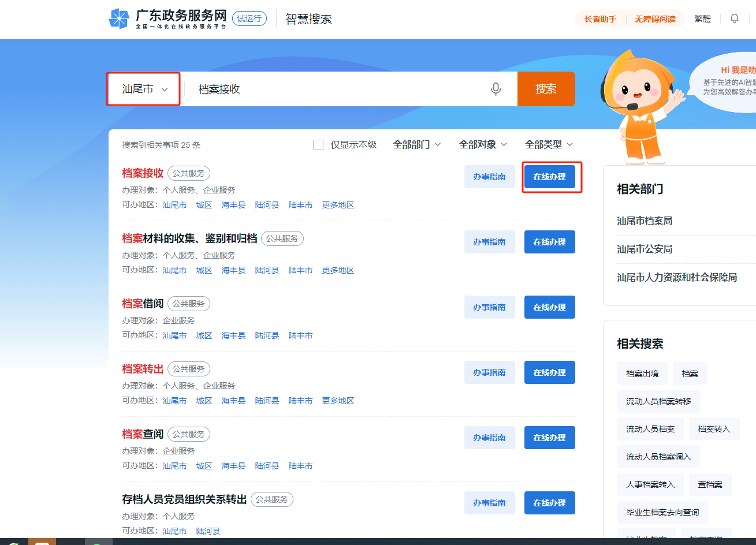Open 无障碍阅读 mode
The height and width of the screenshot is (545, 756).
[x=656, y=18]
